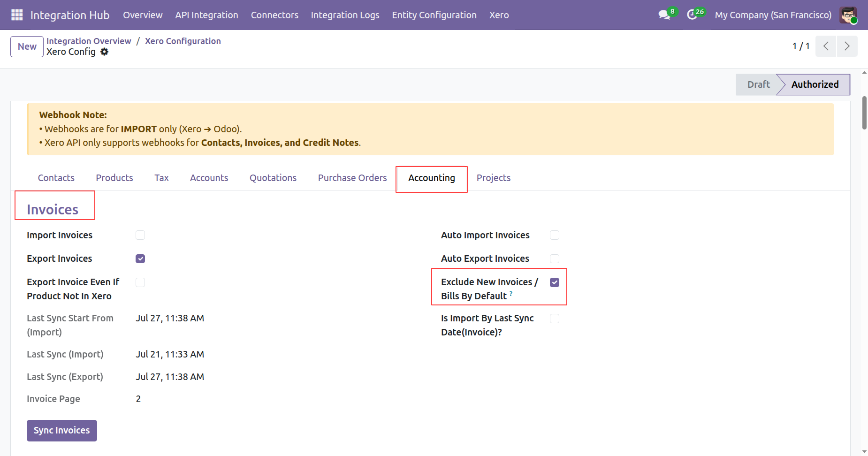868x456 pixels.
Task: Open Integration Overview breadcrumb link
Action: point(89,41)
